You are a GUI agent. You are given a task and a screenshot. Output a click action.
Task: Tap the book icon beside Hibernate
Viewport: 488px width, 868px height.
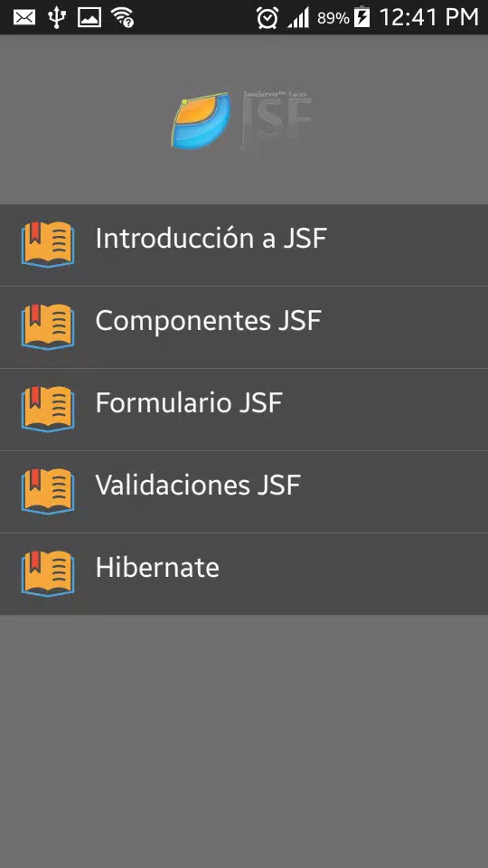pos(48,573)
